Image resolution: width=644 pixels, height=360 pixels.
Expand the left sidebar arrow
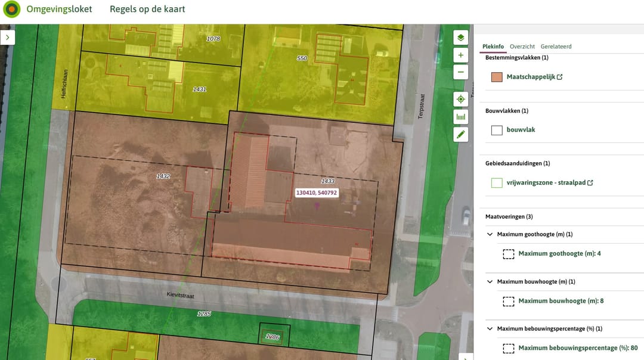pyautogui.click(x=7, y=37)
